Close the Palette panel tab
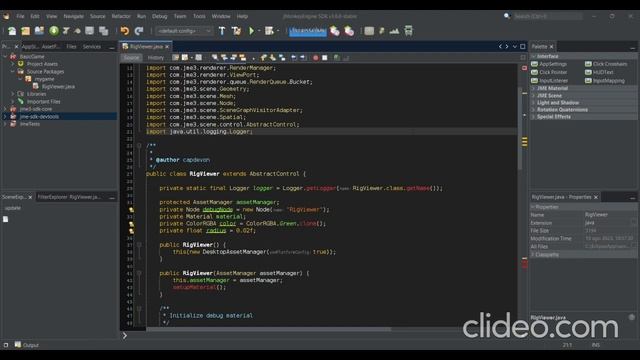Image resolution: width=640 pixels, height=360 pixels. (x=551, y=47)
